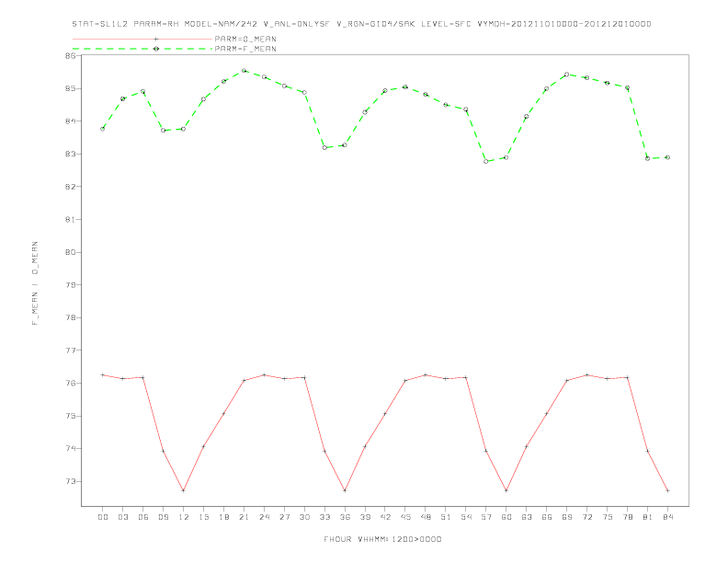Click the y-axis tick label 77
The width and height of the screenshot is (728, 563).
pyautogui.click(x=71, y=350)
